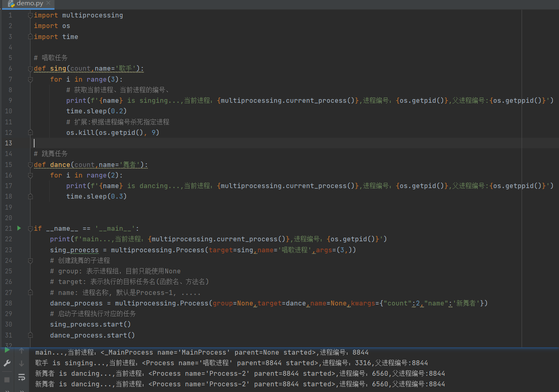559x392 pixels.
Task: Stop the process with the square stop icon
Action: [x=7, y=379]
